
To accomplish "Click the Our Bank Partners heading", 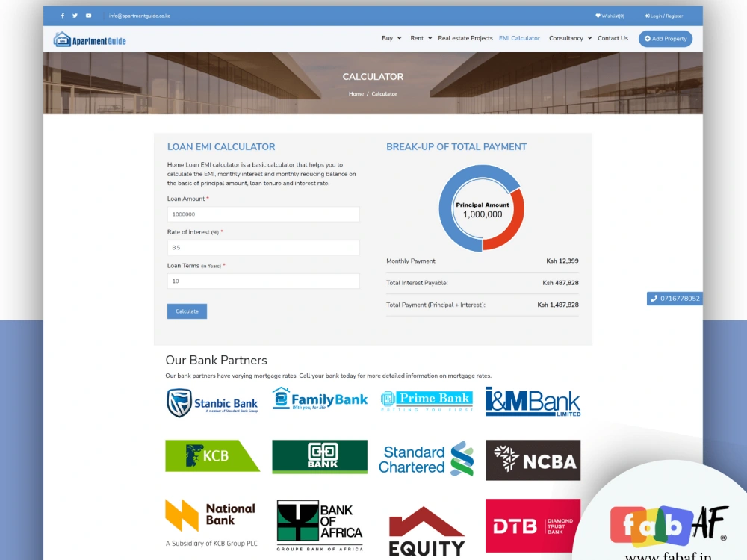I will [x=217, y=361].
